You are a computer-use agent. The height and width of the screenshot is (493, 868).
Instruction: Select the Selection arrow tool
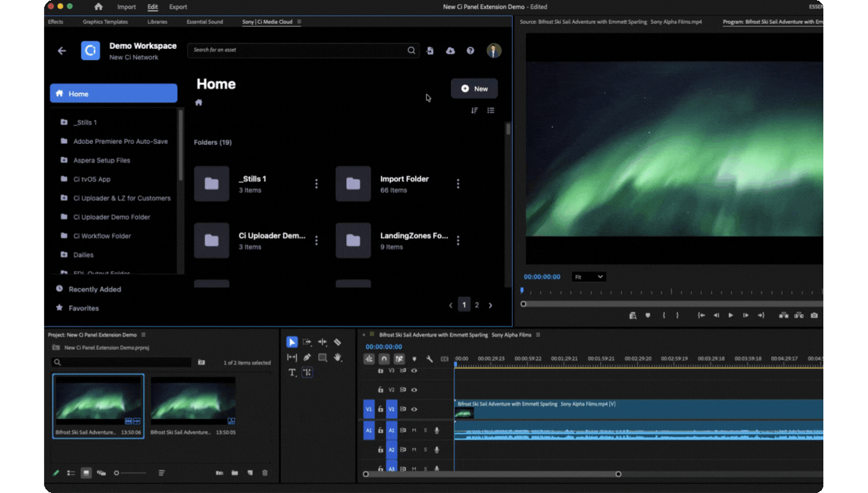click(x=292, y=342)
